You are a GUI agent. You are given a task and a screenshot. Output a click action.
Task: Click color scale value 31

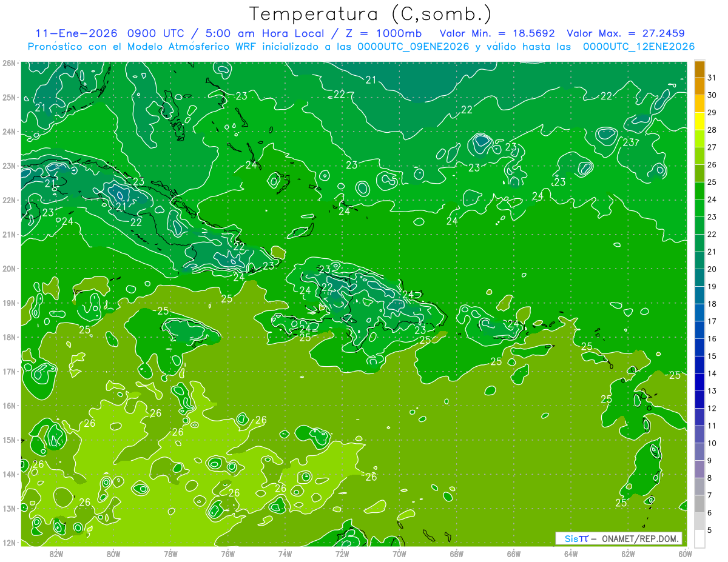pyautogui.click(x=712, y=77)
